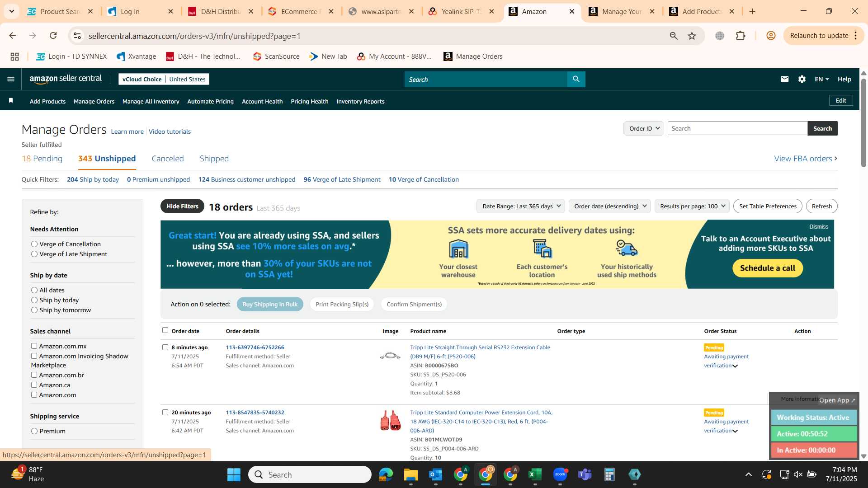Click the bookmark flag icon in nav bar
The height and width of the screenshot is (488, 868).
click(x=11, y=101)
